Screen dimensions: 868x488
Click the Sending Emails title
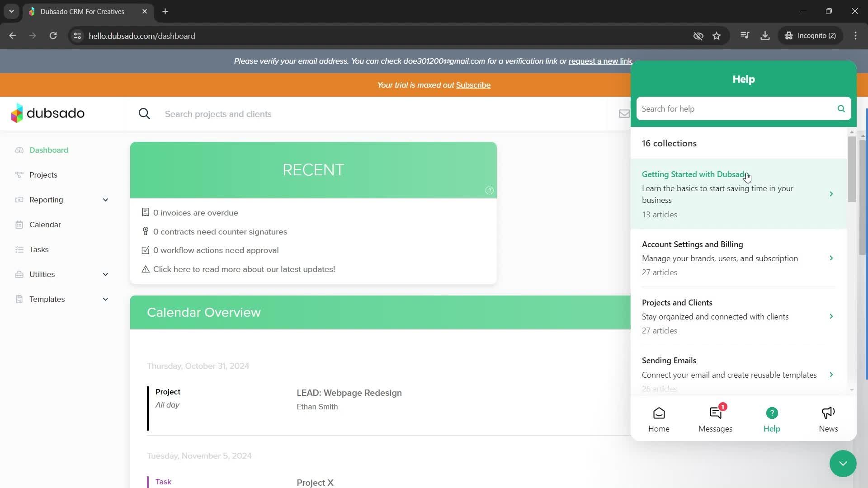[669, 361]
